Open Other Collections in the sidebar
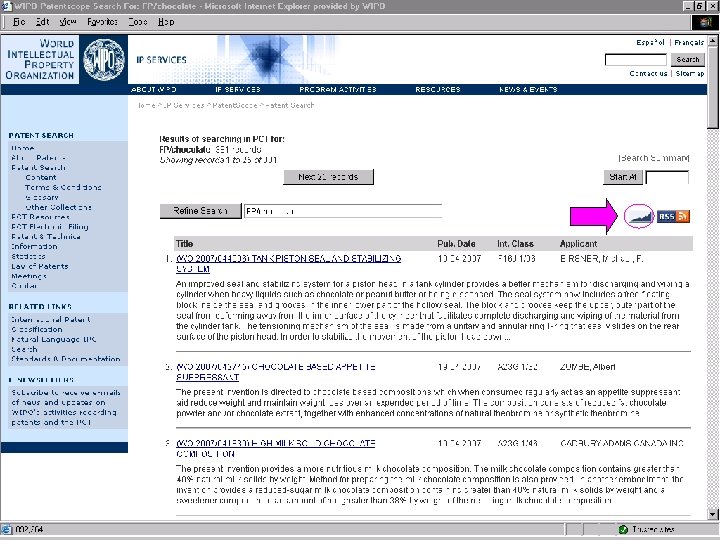720x540 pixels. 58,207
